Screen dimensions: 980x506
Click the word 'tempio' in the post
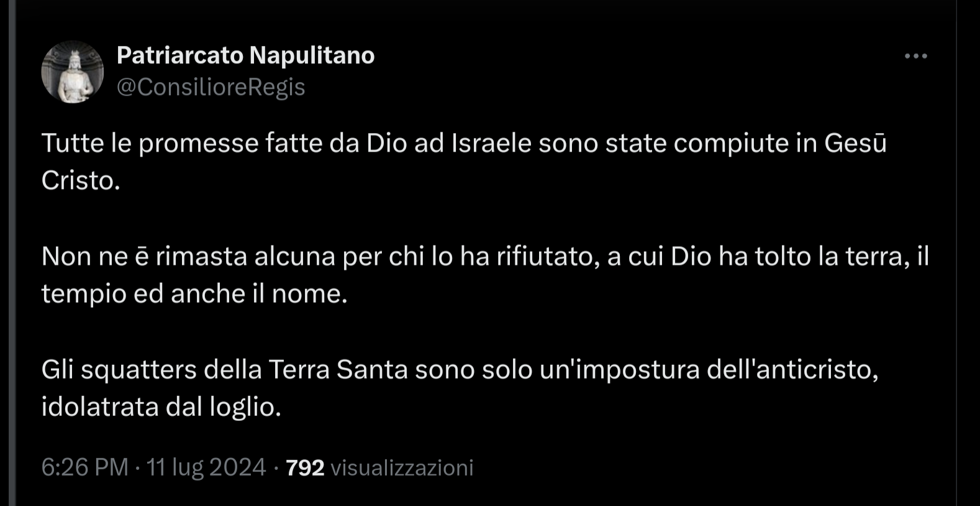84,294
